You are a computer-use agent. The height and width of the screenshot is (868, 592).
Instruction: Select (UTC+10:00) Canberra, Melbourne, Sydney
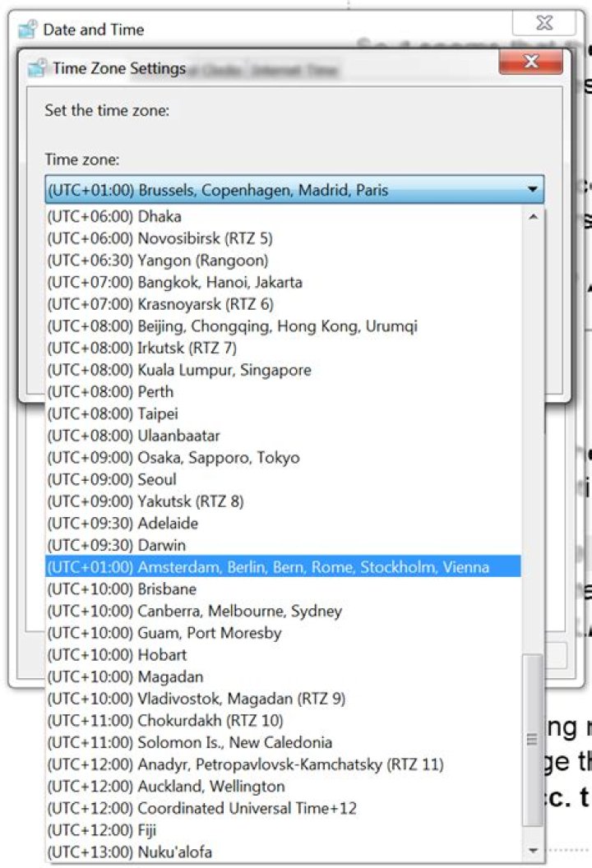tap(283, 612)
